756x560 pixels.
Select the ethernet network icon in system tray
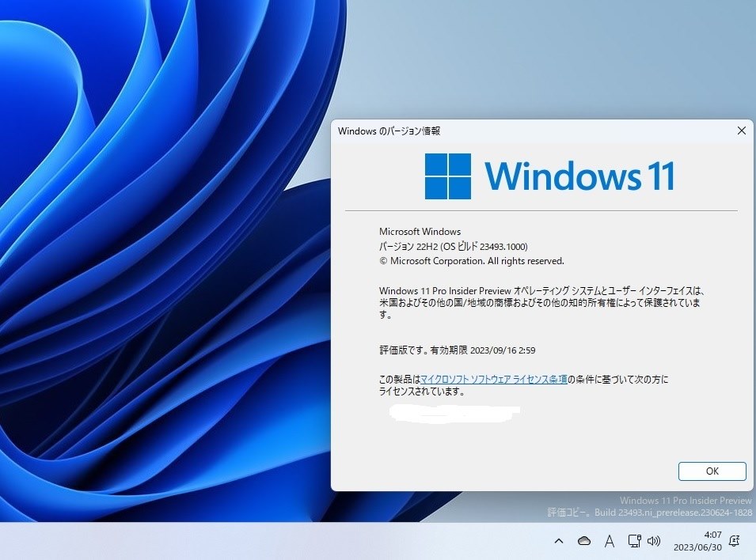point(633,541)
